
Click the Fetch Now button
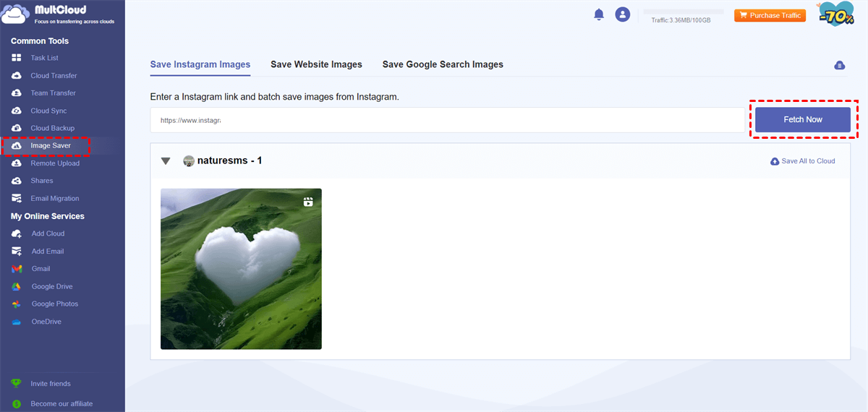(x=803, y=119)
